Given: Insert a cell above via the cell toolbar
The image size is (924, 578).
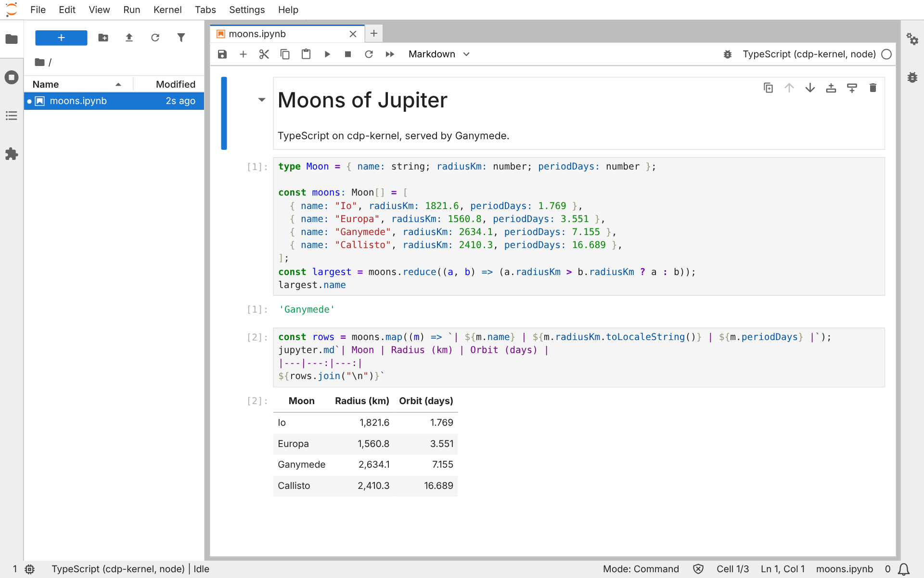Looking at the screenshot, I should [x=831, y=88].
